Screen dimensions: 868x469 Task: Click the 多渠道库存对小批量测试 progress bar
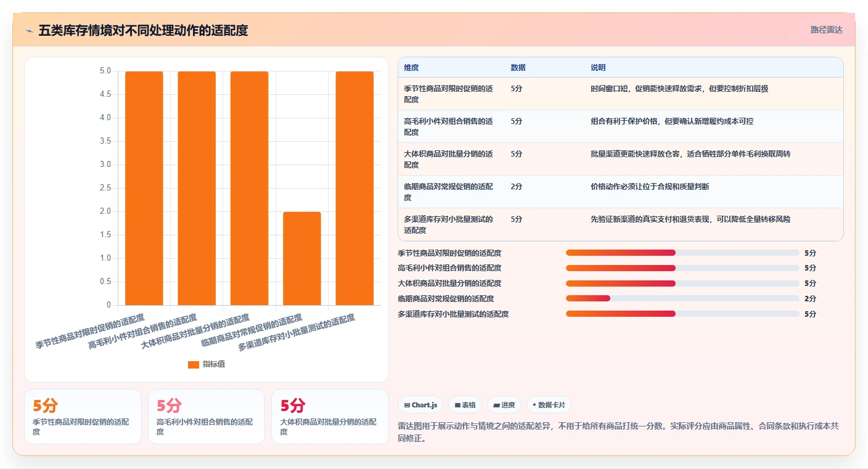[682, 314]
